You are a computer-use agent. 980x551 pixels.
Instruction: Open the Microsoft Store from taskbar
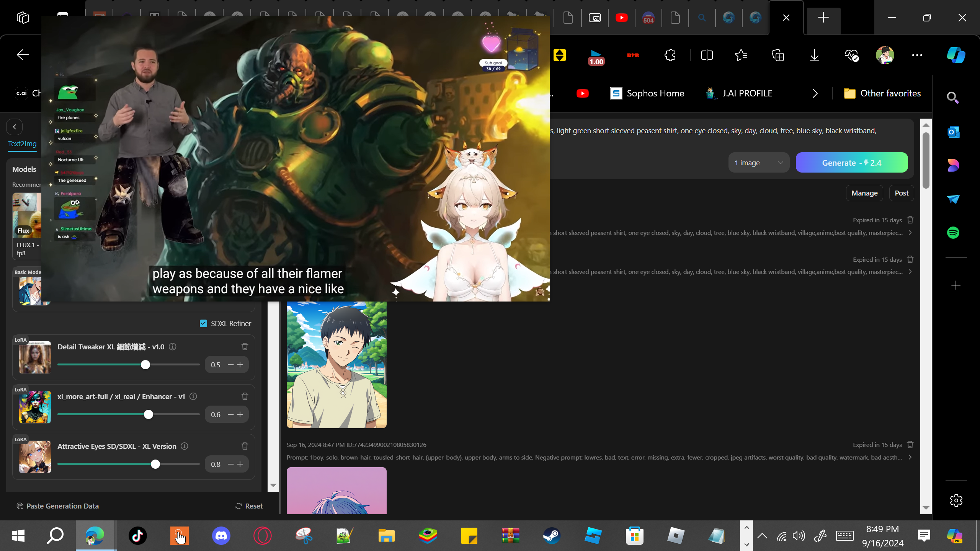point(634,536)
